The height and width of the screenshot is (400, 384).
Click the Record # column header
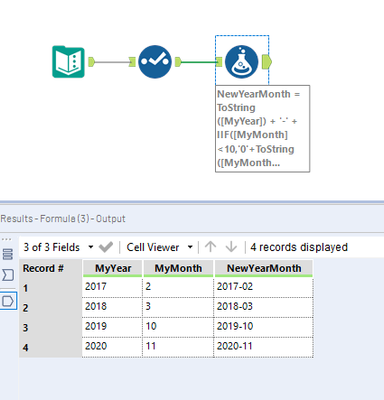(x=50, y=268)
